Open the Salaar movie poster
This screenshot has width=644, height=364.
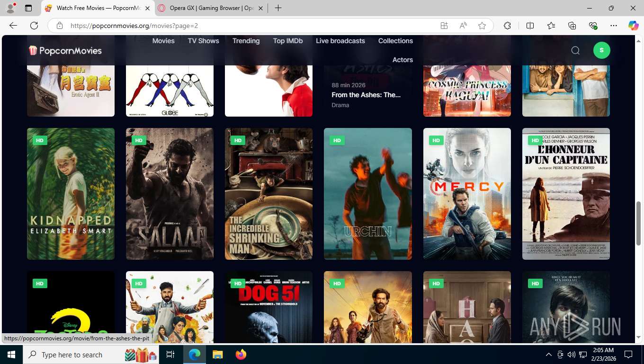[170, 194]
